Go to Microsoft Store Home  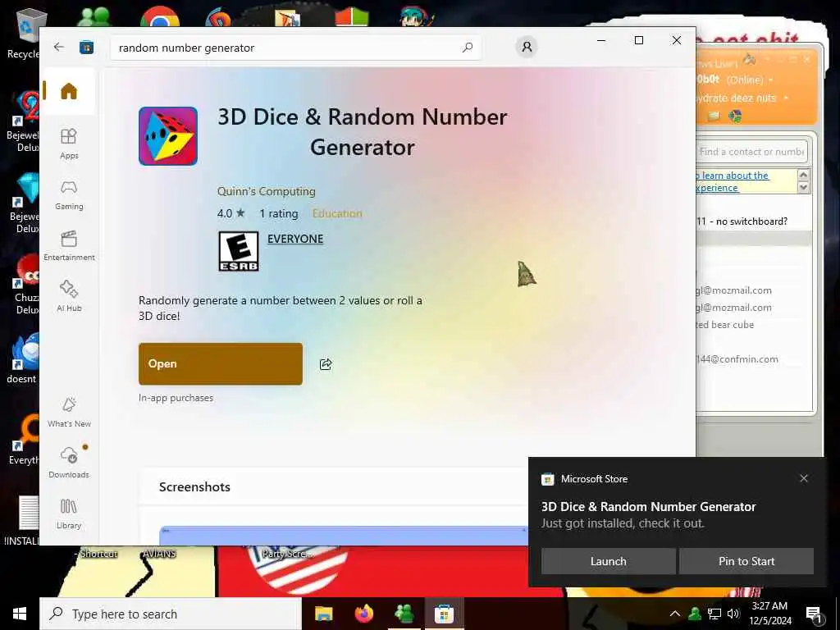pyautogui.click(x=69, y=91)
